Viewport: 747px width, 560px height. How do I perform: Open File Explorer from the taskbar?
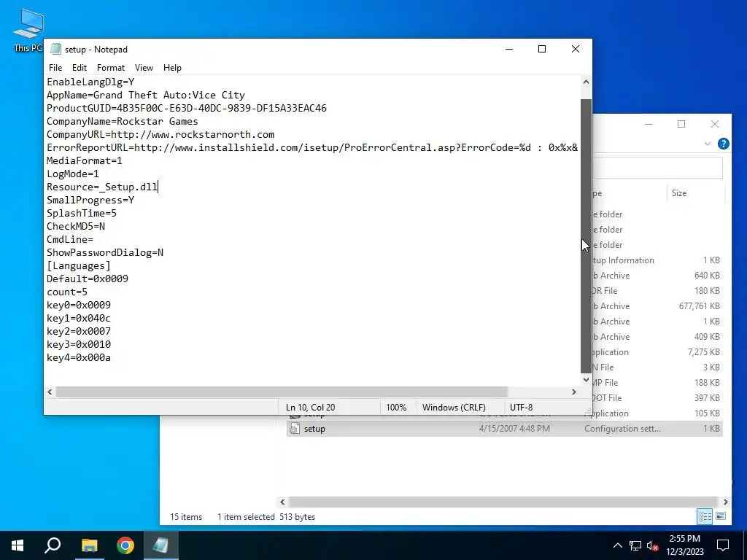point(89,545)
